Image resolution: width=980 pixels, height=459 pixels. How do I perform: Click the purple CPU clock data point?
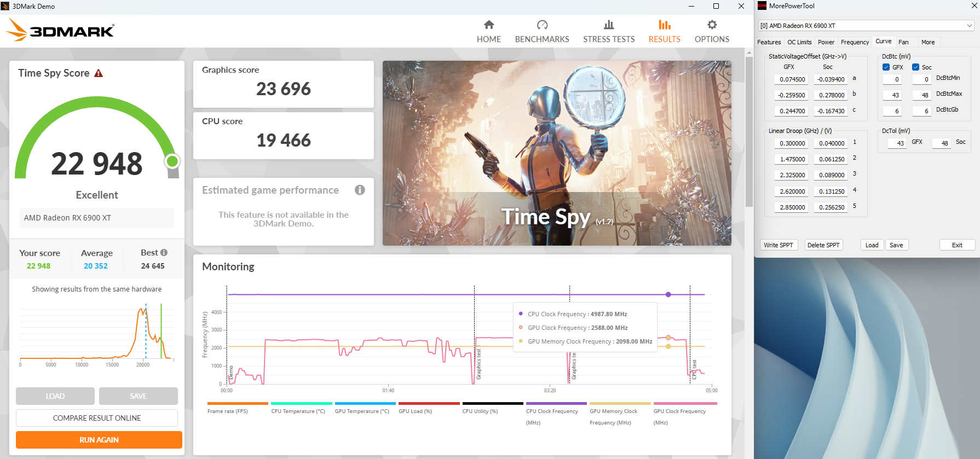click(x=668, y=294)
